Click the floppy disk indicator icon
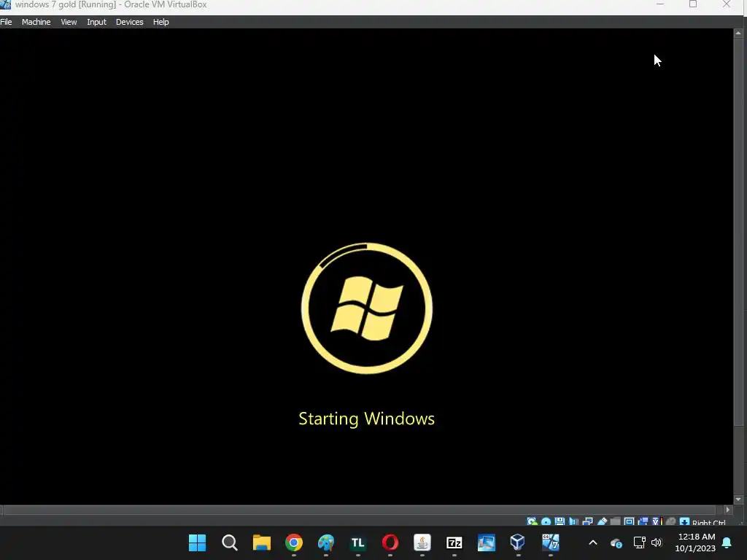Image resolution: width=747 pixels, height=560 pixels. click(x=560, y=522)
